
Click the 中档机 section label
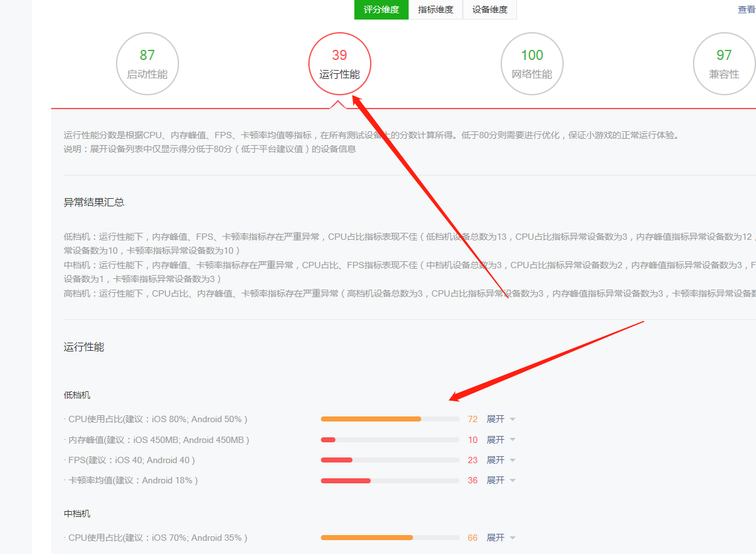[77, 514]
